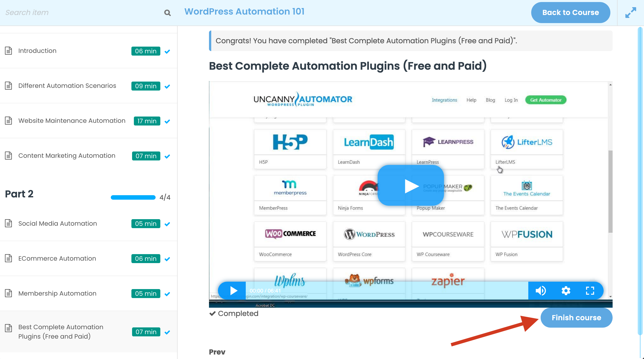Go to the Prev lesson link
644x359 pixels.
[x=217, y=352]
